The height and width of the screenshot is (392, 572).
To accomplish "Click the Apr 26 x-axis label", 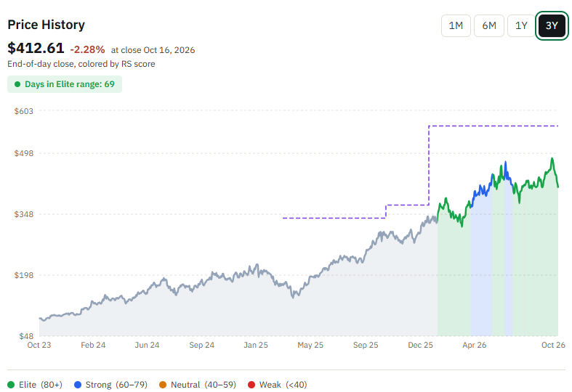I will (474, 345).
